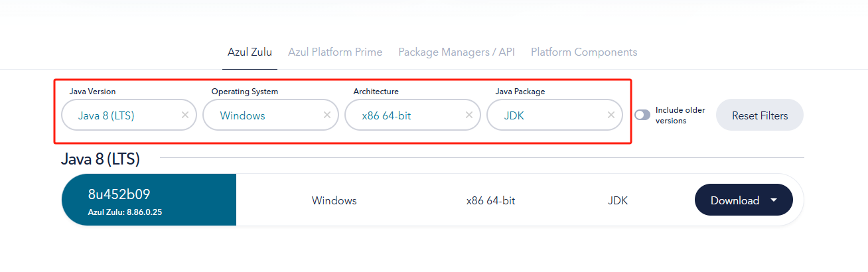868x272 pixels.
Task: Open the Java Package dropdown
Action: click(x=544, y=115)
